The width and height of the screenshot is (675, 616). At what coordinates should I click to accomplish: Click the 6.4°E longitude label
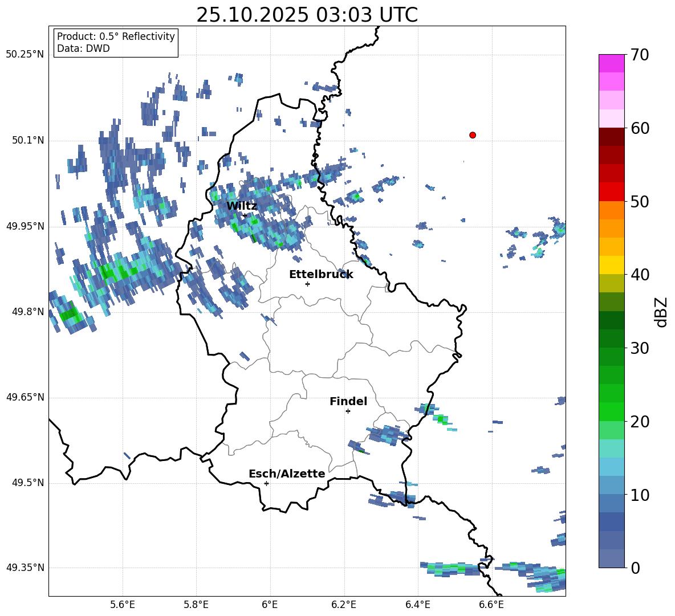(x=417, y=605)
